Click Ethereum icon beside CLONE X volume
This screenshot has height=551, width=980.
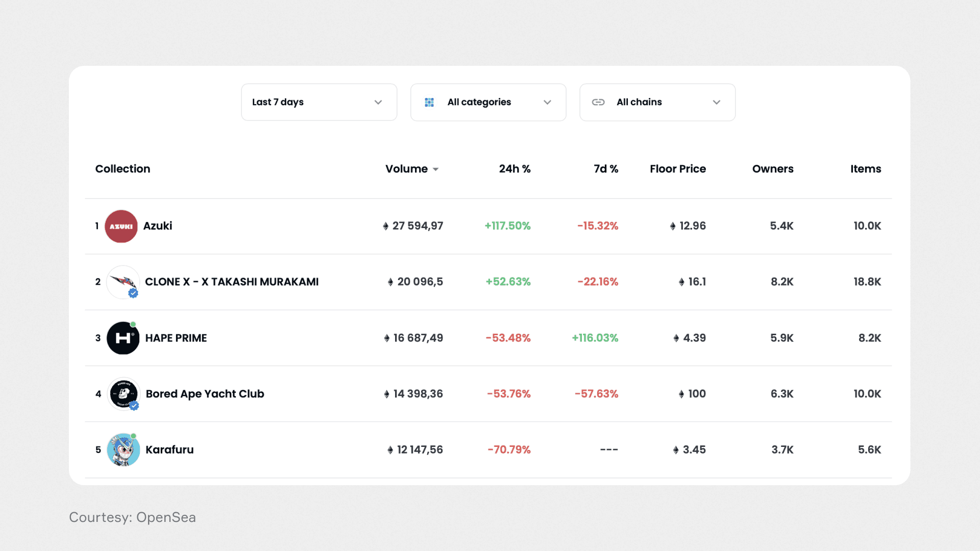tap(390, 282)
